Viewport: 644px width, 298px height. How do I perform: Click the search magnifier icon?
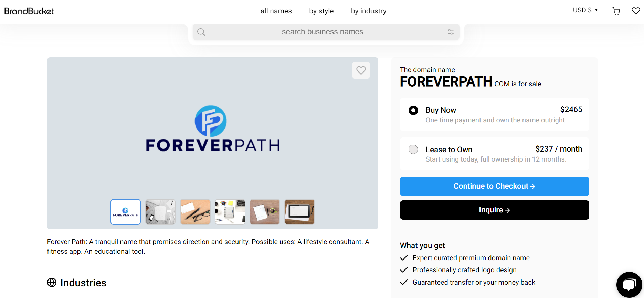click(x=201, y=32)
